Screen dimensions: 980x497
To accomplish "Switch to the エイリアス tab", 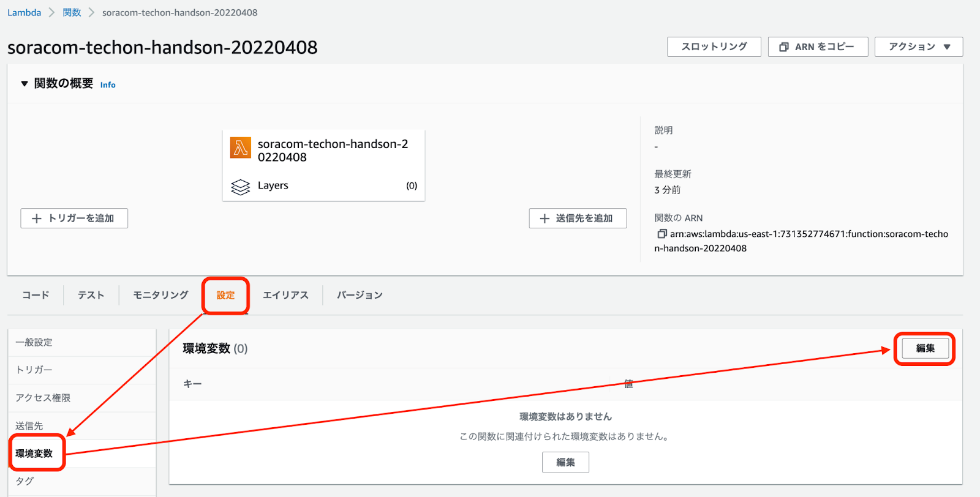I will pos(285,295).
